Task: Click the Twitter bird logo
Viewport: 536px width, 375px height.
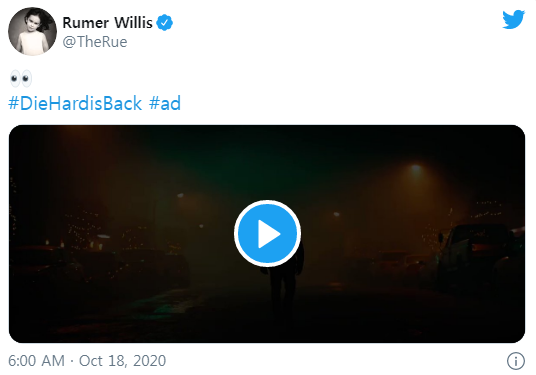Action: [x=513, y=19]
